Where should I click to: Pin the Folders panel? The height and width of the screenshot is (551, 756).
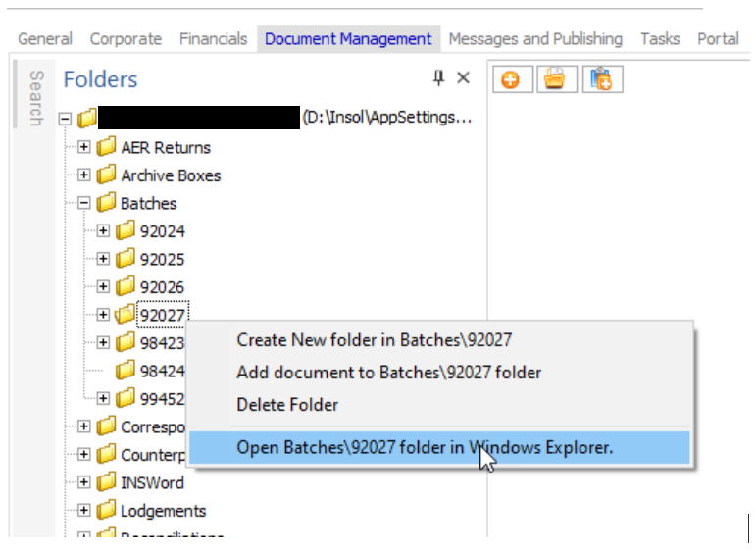(438, 78)
